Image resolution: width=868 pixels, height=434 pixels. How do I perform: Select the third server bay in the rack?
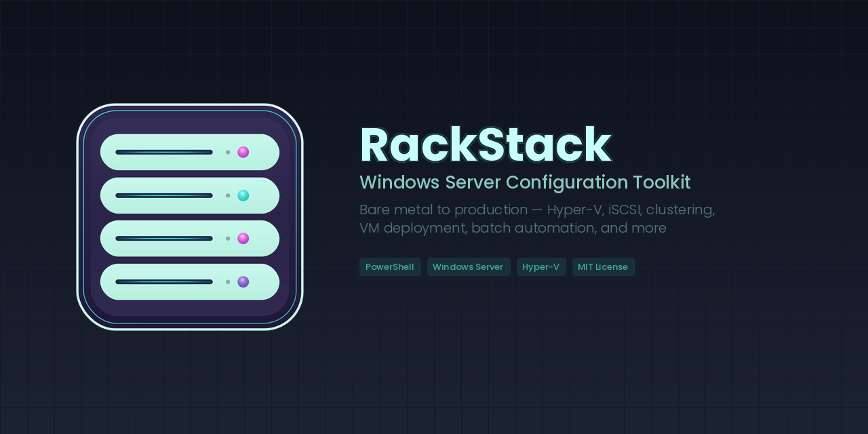(190, 238)
